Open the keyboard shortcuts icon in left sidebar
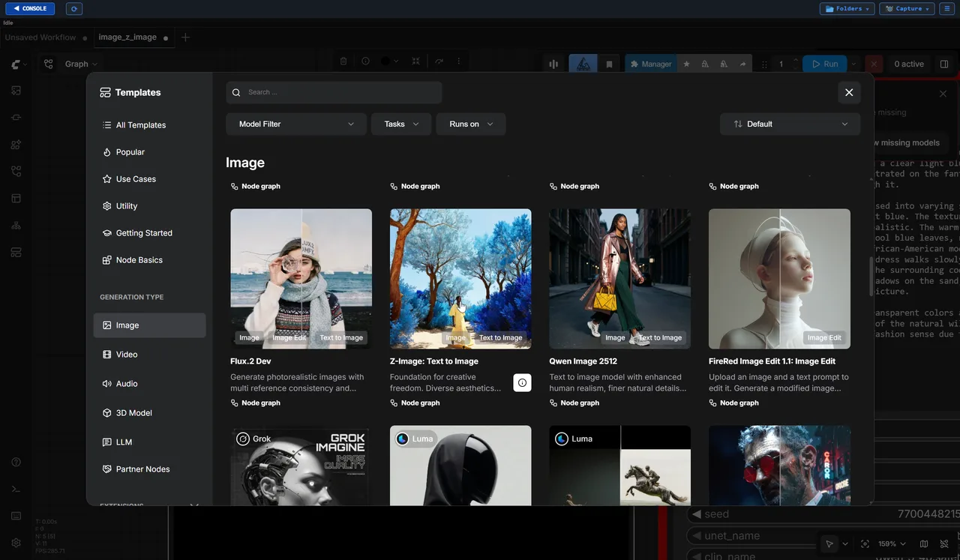 coord(16,516)
